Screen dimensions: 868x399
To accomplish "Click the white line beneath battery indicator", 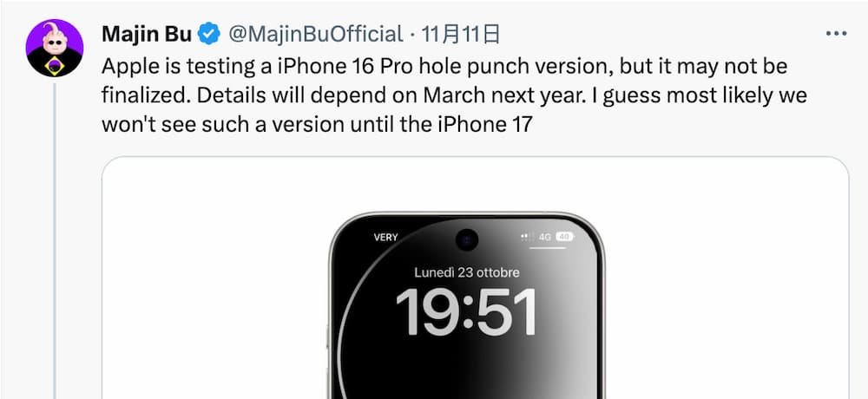I will [547, 248].
